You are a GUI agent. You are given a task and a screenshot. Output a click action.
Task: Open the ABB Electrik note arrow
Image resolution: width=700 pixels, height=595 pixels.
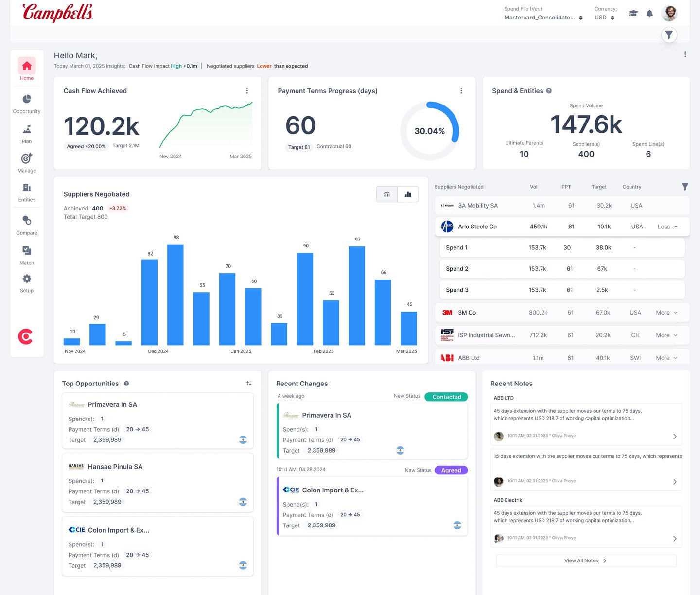pyautogui.click(x=675, y=539)
